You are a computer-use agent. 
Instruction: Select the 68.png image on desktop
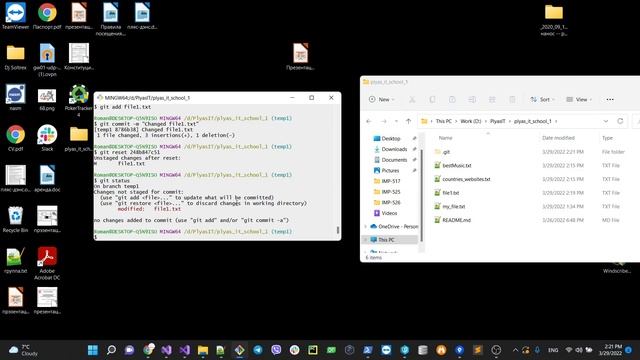47,98
